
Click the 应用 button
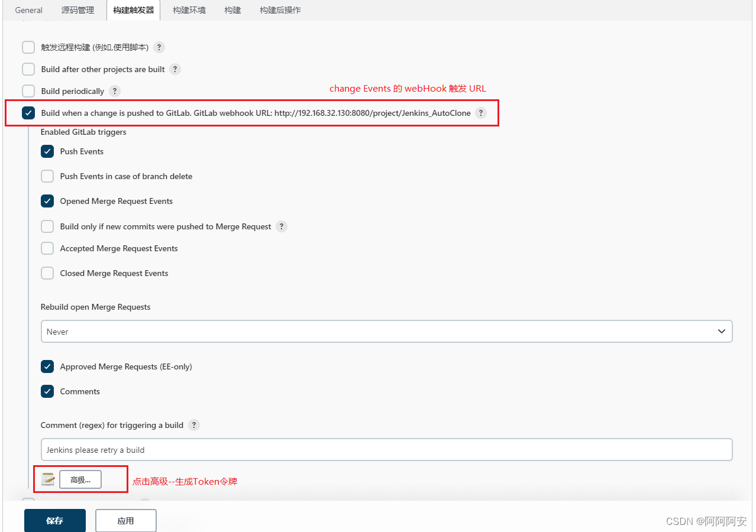point(125,520)
